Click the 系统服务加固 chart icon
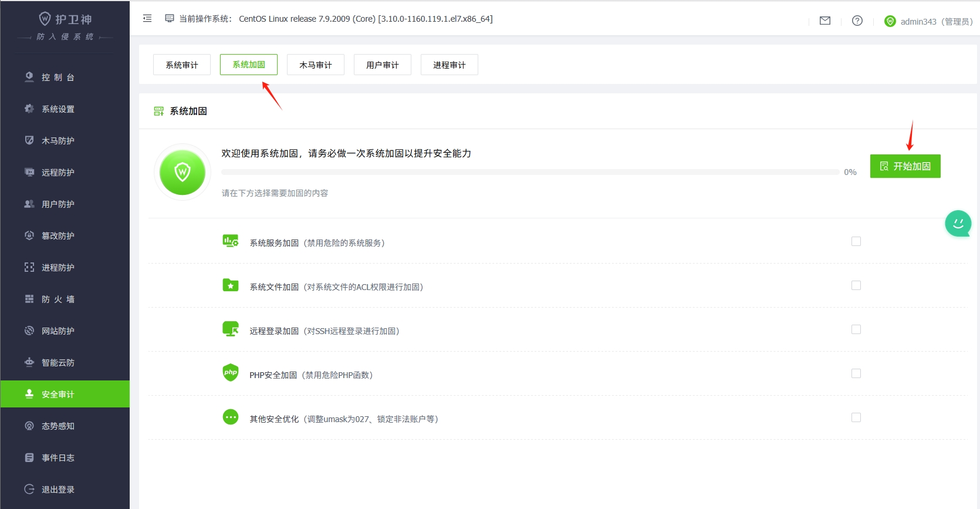 tap(231, 241)
